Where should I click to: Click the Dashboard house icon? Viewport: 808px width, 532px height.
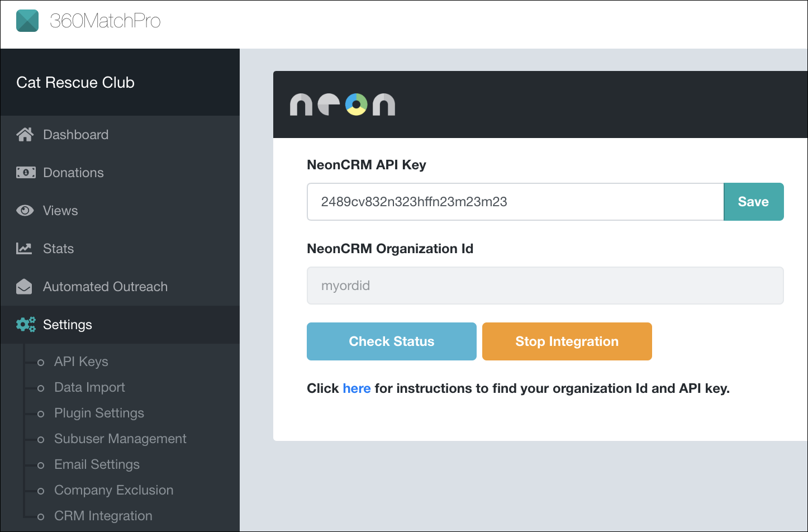(25, 135)
